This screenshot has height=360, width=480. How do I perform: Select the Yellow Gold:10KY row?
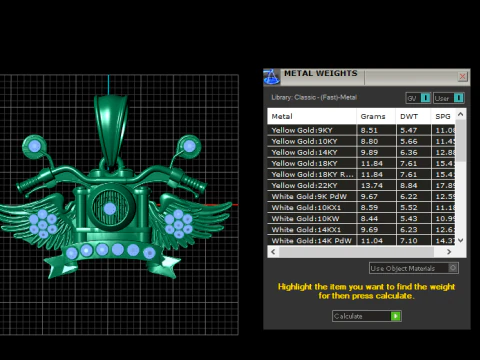click(x=361, y=141)
